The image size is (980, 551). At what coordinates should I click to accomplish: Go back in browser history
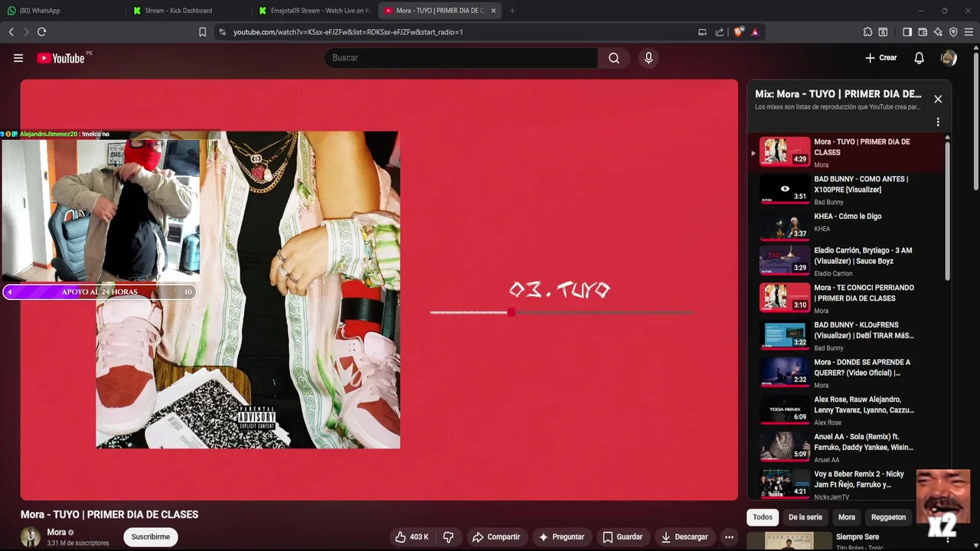coord(11,31)
